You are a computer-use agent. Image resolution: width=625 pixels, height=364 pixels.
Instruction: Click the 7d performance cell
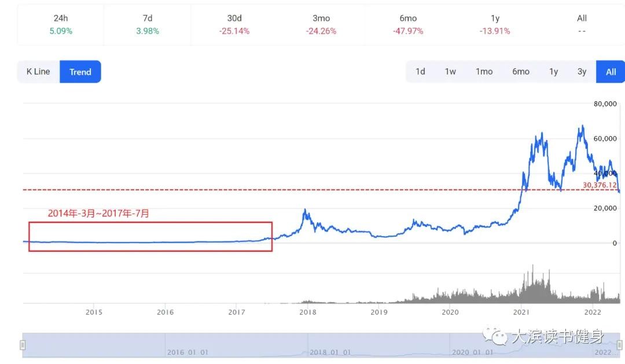(147, 24)
